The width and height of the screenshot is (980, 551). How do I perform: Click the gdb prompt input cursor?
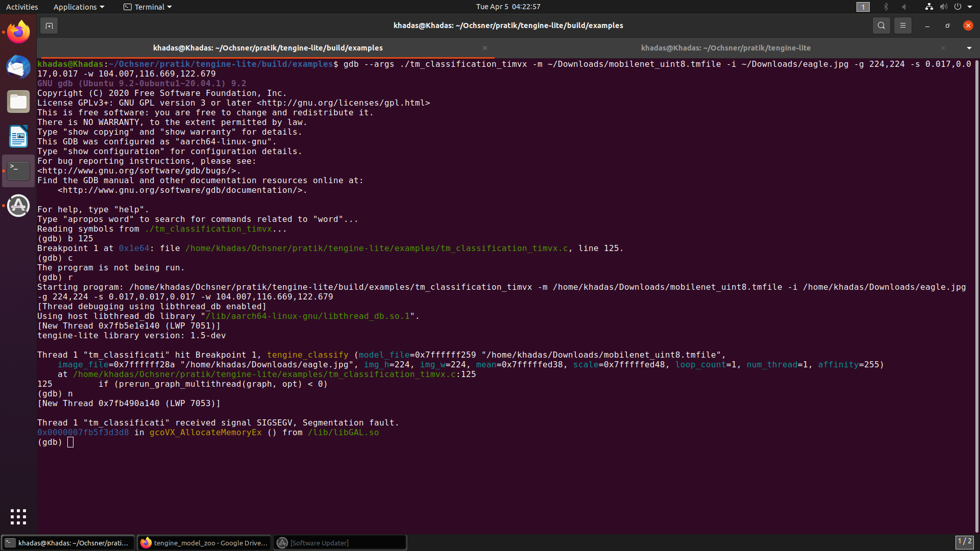[70, 442]
